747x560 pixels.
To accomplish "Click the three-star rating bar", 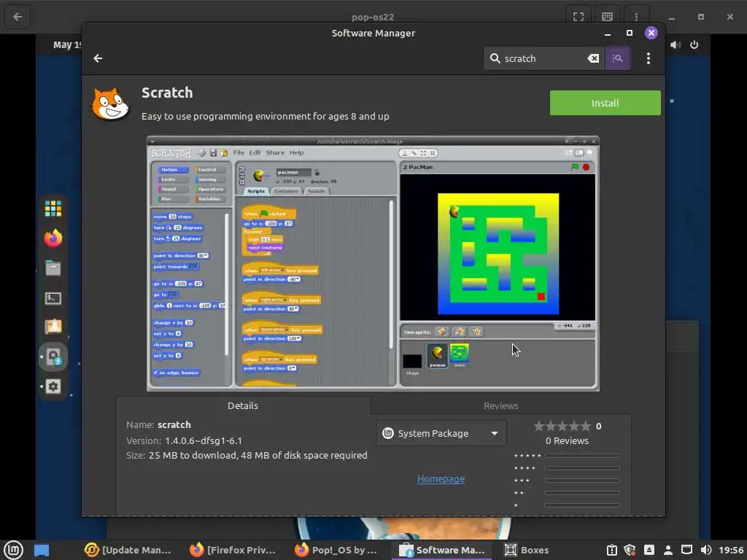I will click(x=581, y=481).
